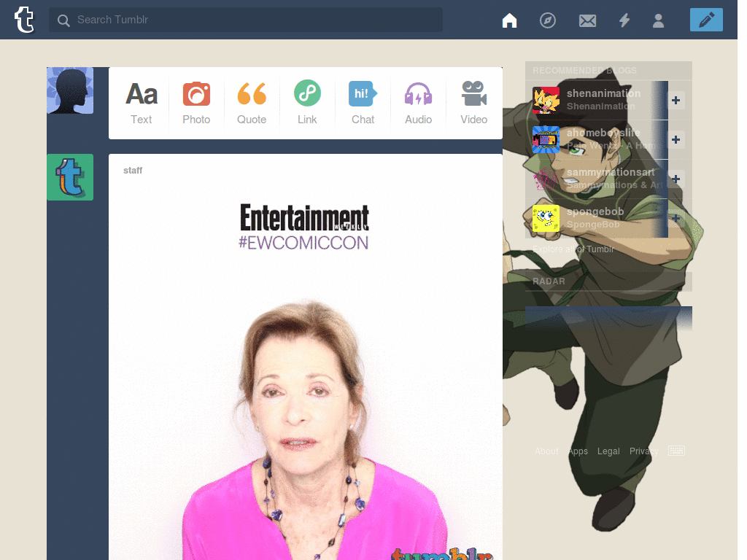Viewport: 747px width, 560px height.
Task: Follow spongebob with the plus button
Action: coord(676,218)
